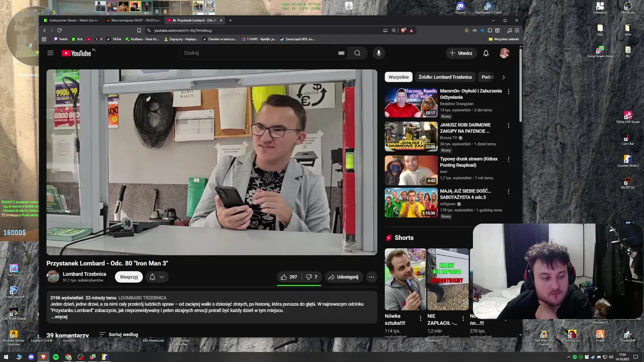Open options for MAJĄ JUŻ SIEBIE DOŚĆ video
This screenshot has width=644, height=362.
(x=508, y=192)
